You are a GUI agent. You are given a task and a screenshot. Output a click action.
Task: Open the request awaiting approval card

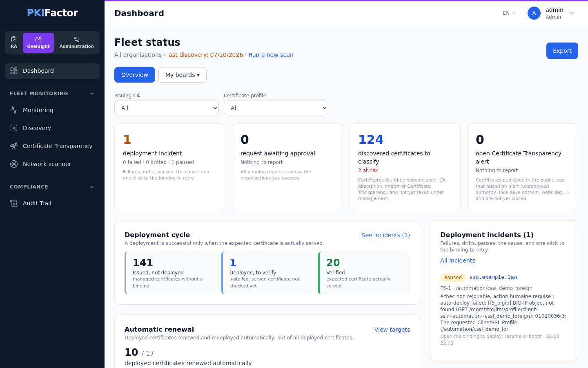click(287, 167)
